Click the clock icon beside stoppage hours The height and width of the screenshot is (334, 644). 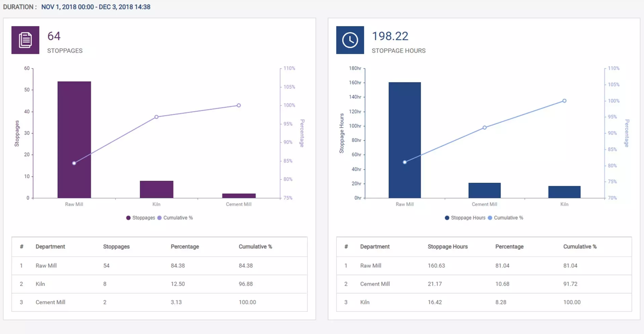coord(350,40)
